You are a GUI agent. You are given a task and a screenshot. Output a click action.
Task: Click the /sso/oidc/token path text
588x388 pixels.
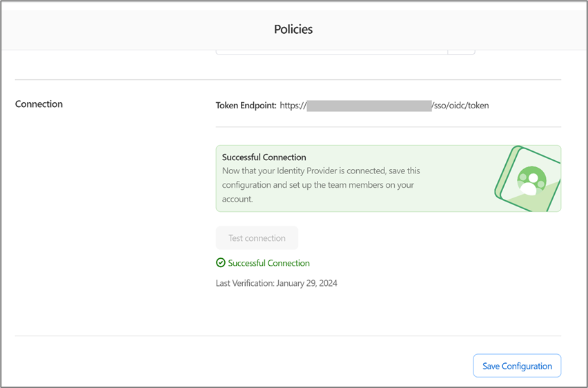[x=460, y=106]
